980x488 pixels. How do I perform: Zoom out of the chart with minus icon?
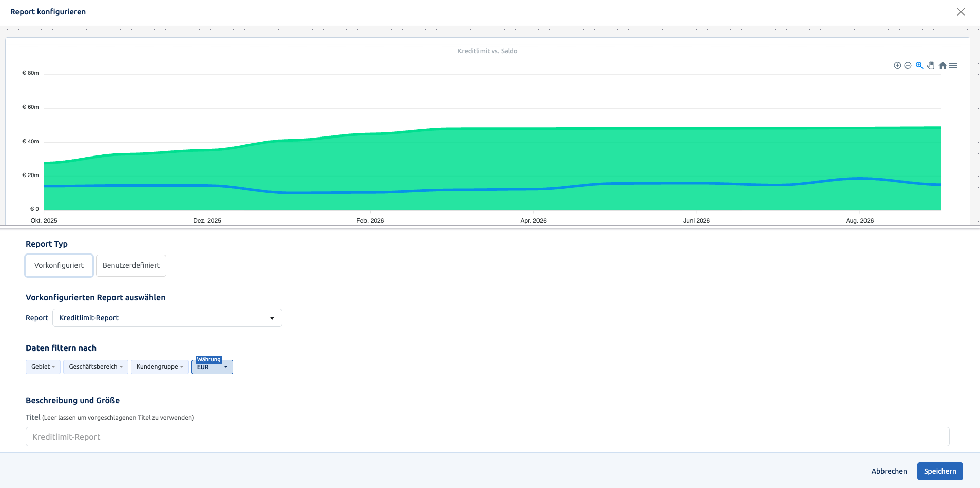(x=908, y=65)
